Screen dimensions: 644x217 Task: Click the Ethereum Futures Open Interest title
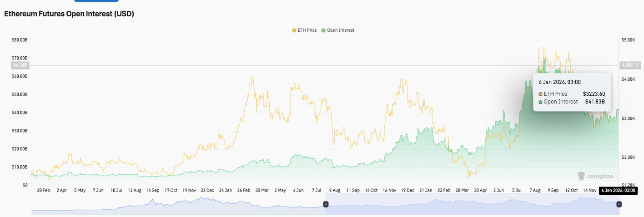click(69, 14)
